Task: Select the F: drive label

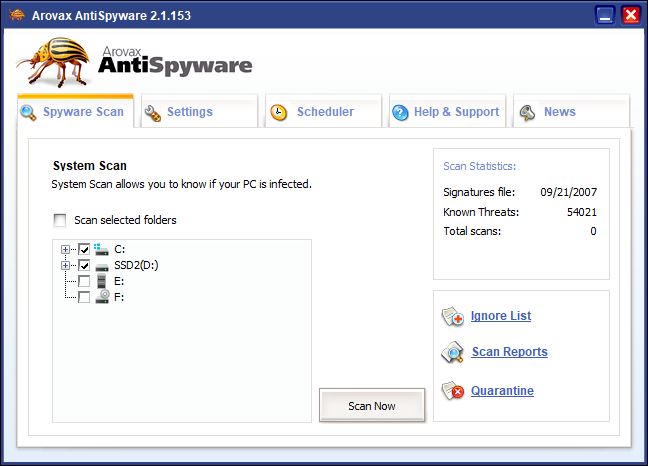Action: [119, 297]
